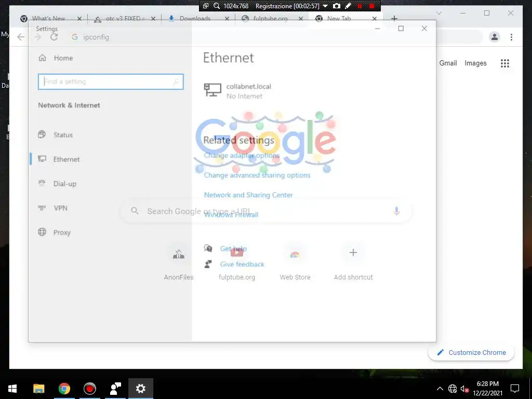Close the fulptube.org tab

coord(301,19)
